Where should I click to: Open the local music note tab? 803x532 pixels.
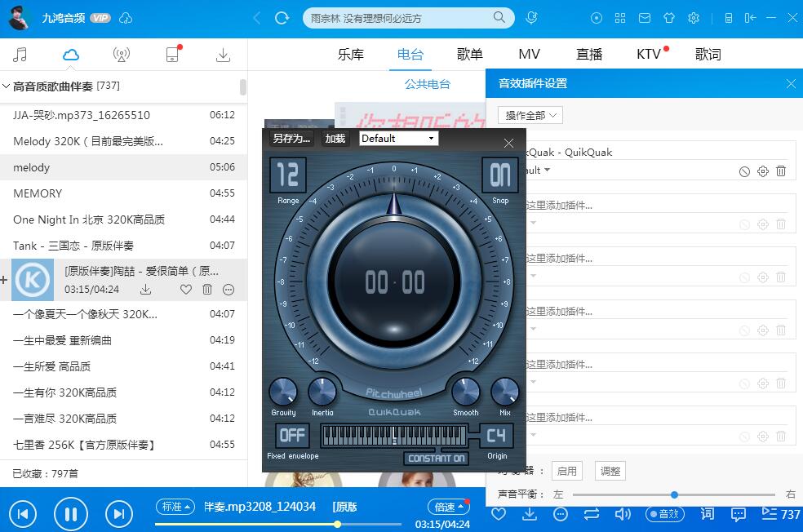(x=20, y=55)
